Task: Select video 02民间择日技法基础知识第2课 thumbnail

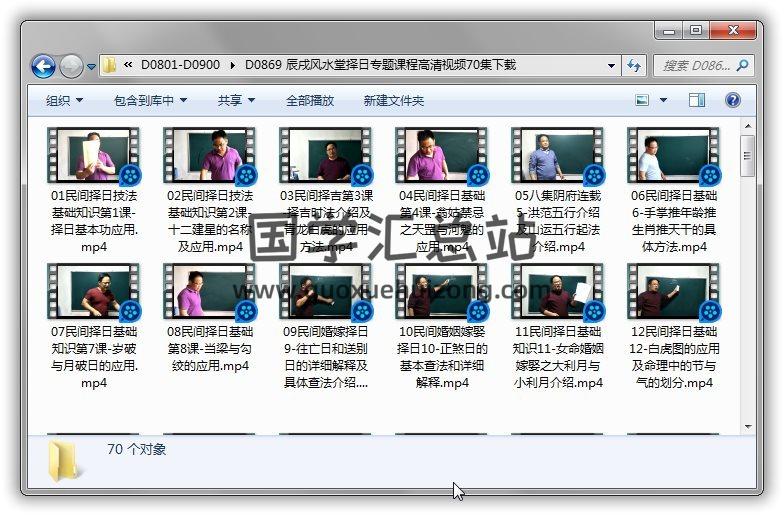Action: (210, 156)
